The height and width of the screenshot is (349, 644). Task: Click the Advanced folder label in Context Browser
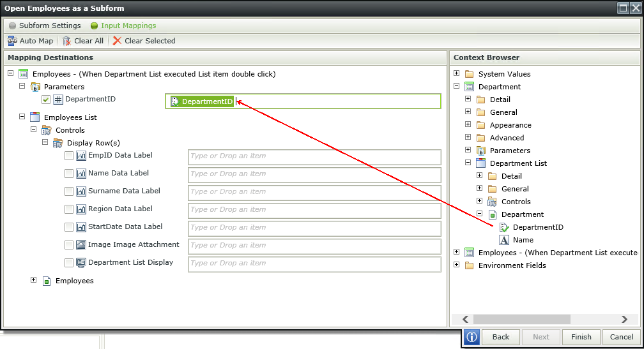tap(507, 138)
